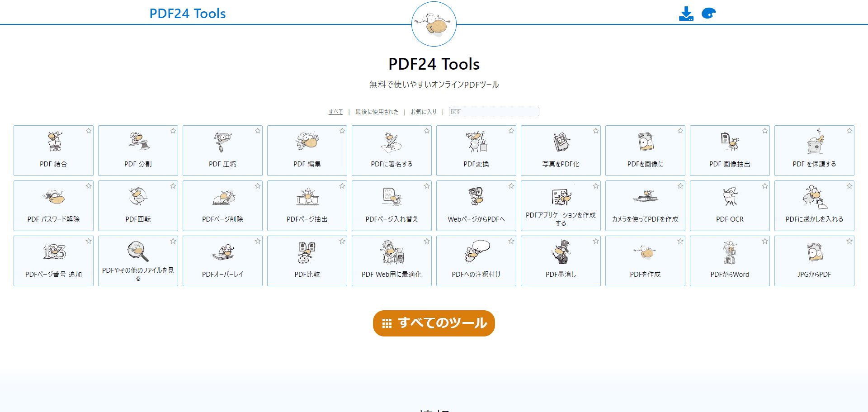The image size is (868, 412).
Task: Open the PDF を保護する tool
Action: tap(814, 151)
